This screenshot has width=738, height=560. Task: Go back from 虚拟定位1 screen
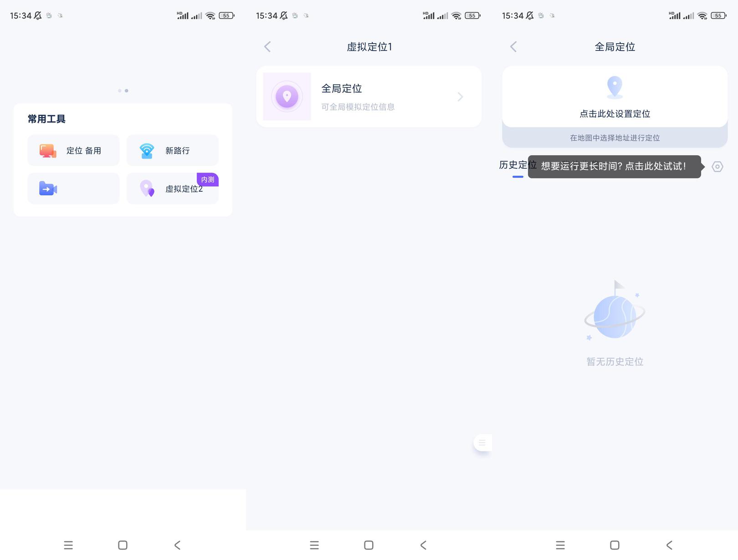point(267,46)
